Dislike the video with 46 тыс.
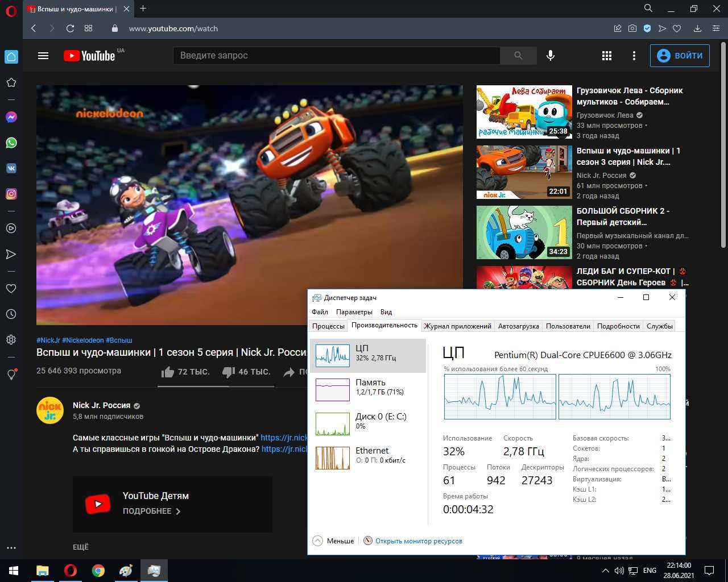Screen dimensions: 728x582 [246, 372]
